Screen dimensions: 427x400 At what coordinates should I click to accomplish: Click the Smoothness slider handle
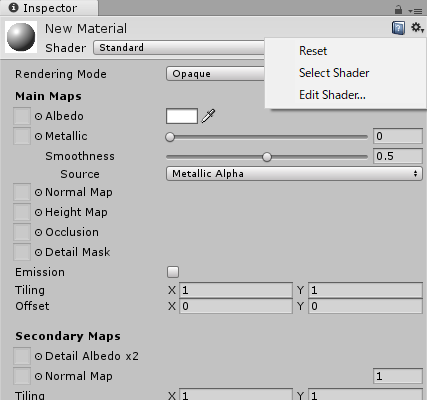(267, 157)
